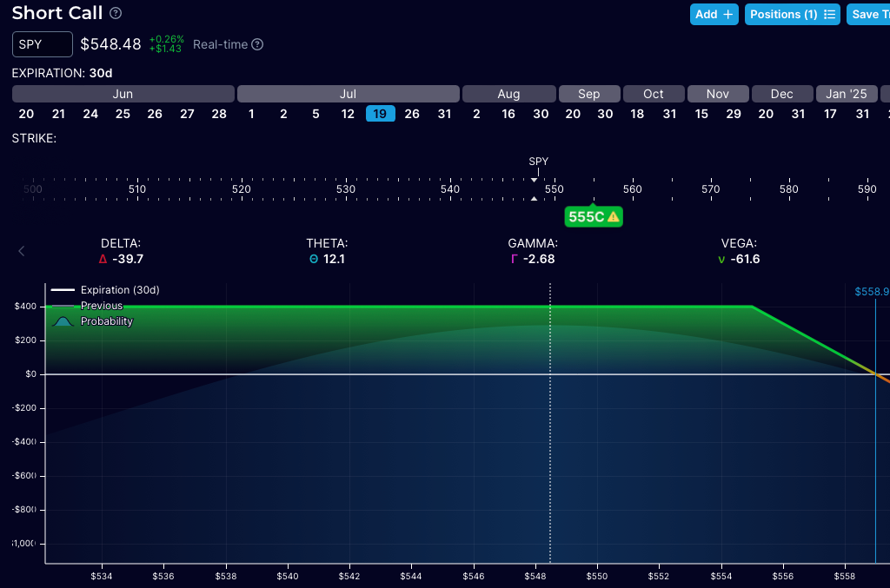The height and width of the screenshot is (588, 890).
Task: Select the Oct month tab
Action: (x=654, y=94)
